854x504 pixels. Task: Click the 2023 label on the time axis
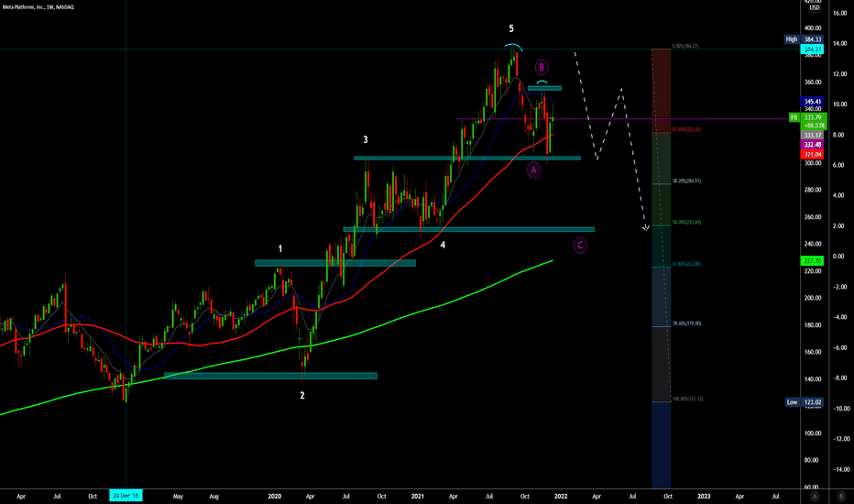704,497
